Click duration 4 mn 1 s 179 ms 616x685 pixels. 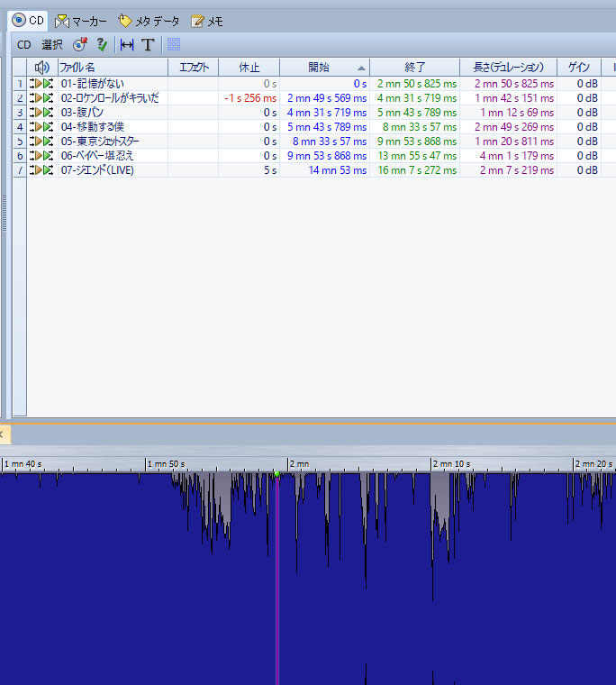pyautogui.click(x=517, y=156)
